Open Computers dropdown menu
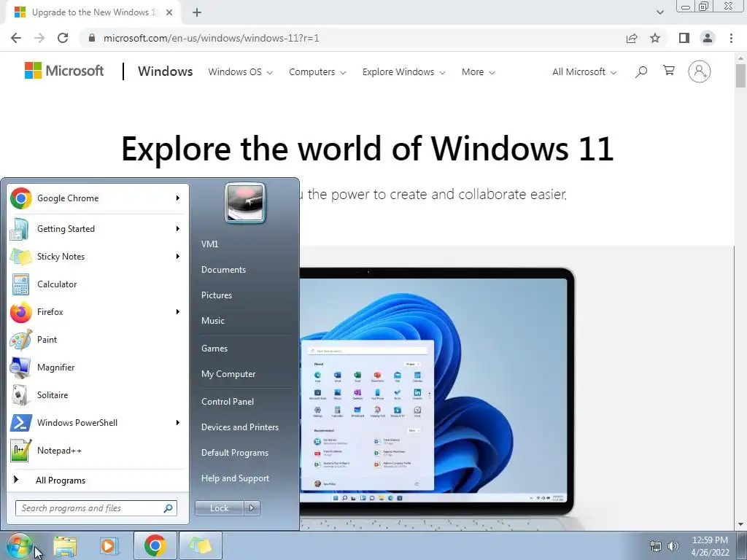 (x=317, y=72)
